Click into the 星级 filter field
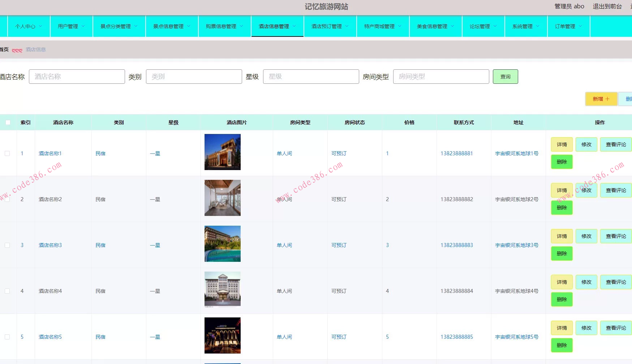The image size is (632, 364). tap(311, 77)
